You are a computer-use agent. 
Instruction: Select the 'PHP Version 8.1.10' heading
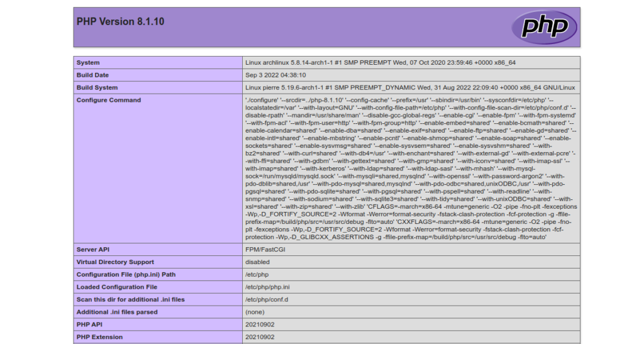click(x=120, y=22)
